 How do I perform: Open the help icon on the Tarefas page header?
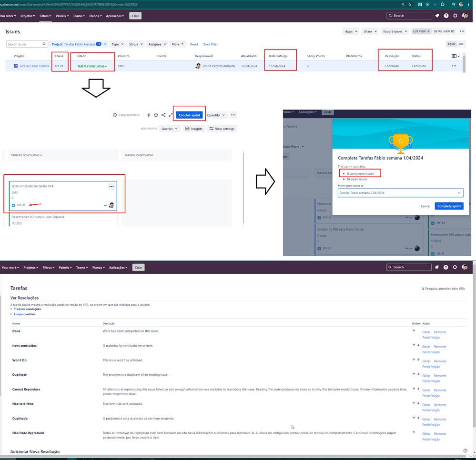point(446,267)
